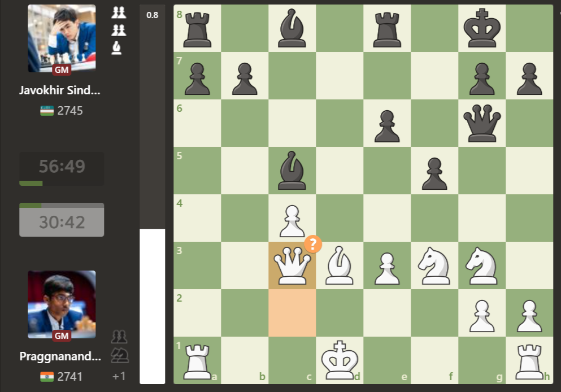Viewport: 561px width, 392px height.
Task: Click the white knight on f3
Action: pos(434,265)
